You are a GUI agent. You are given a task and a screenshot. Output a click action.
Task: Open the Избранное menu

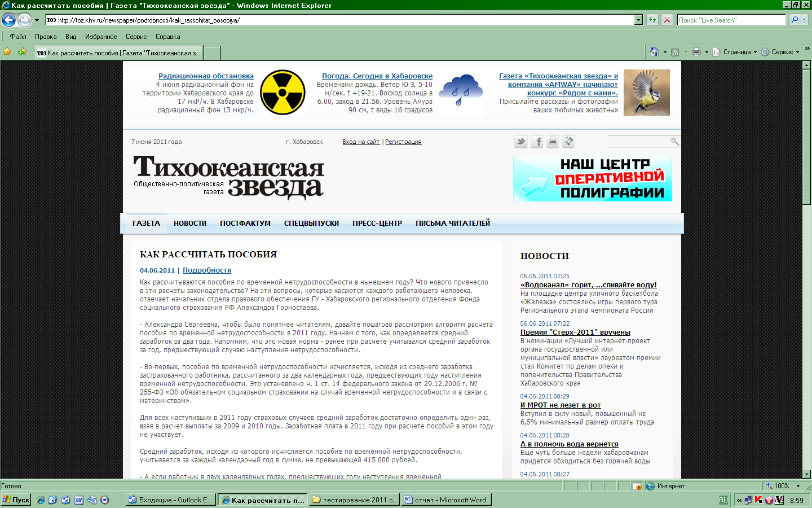click(101, 37)
